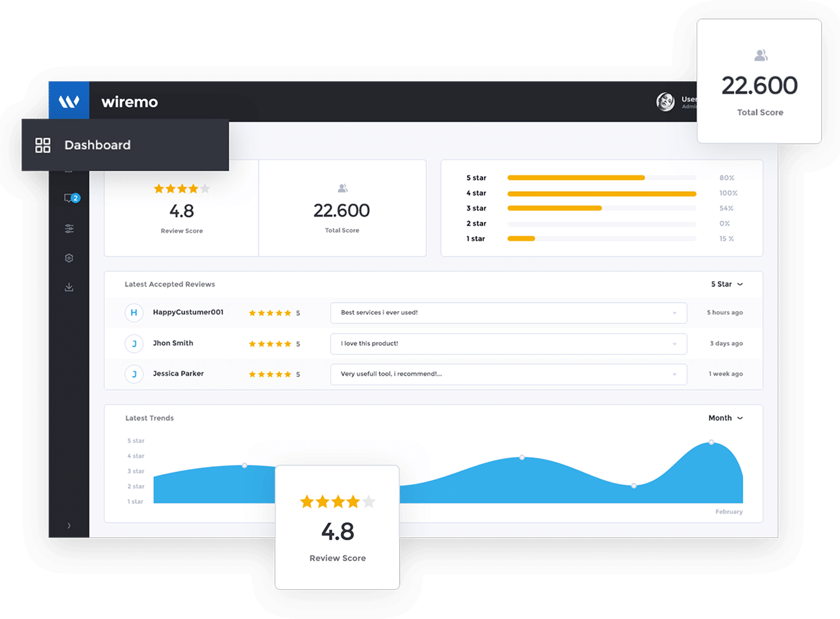Click the sliders filter icon in sidebar
The image size is (840, 619).
pos(69,229)
